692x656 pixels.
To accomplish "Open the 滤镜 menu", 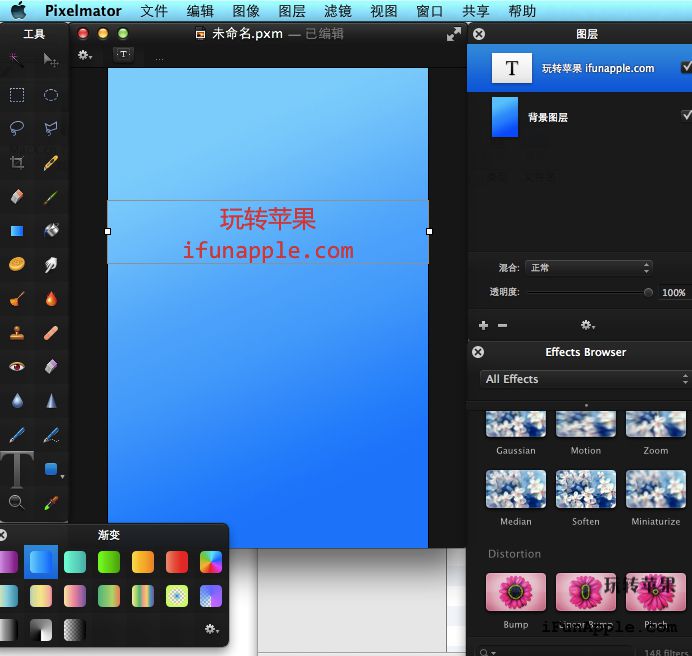I will click(338, 11).
